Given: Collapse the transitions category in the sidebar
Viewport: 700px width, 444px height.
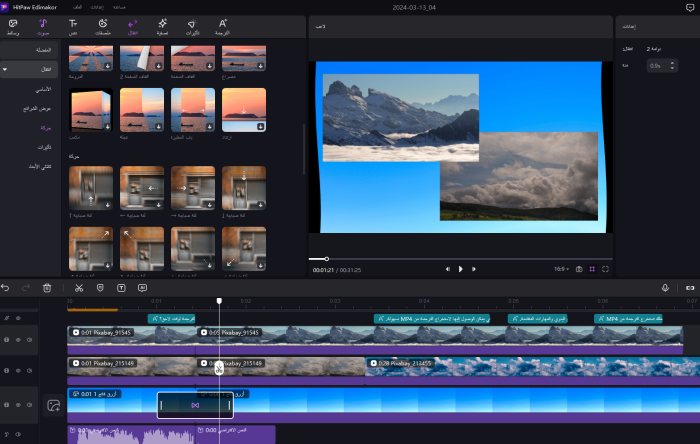Looking at the screenshot, I should (6, 70).
